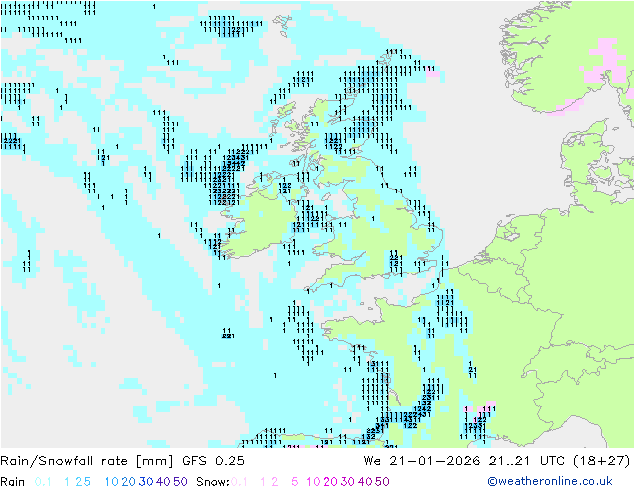Pick the Snow legend 50 value

click(382, 482)
